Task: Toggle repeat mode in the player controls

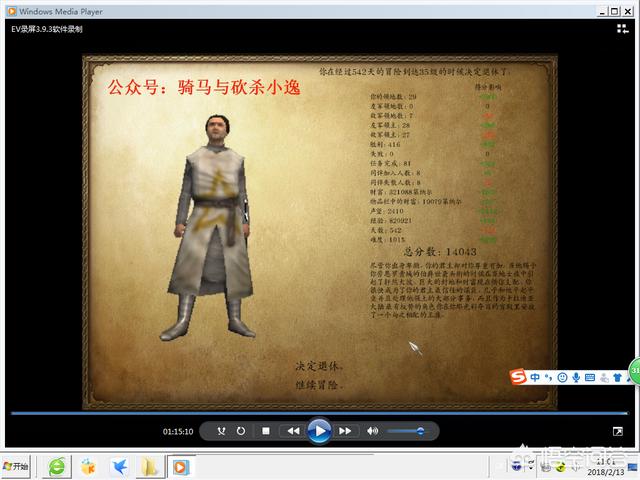Action: (241, 431)
